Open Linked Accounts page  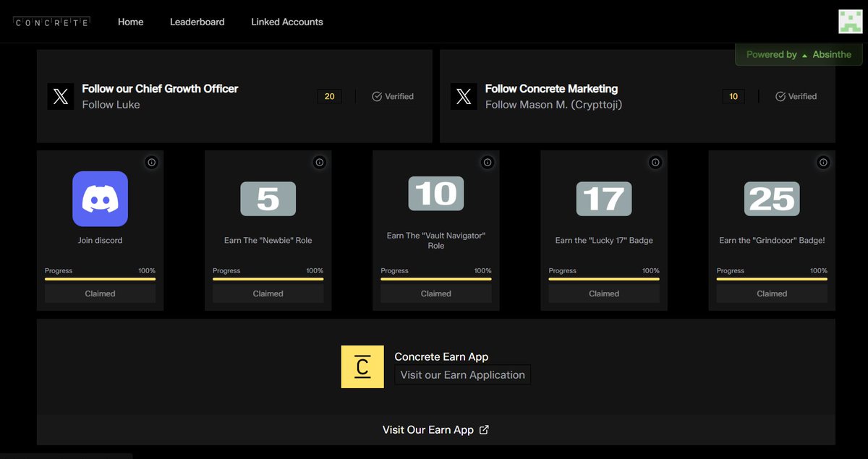tap(287, 22)
